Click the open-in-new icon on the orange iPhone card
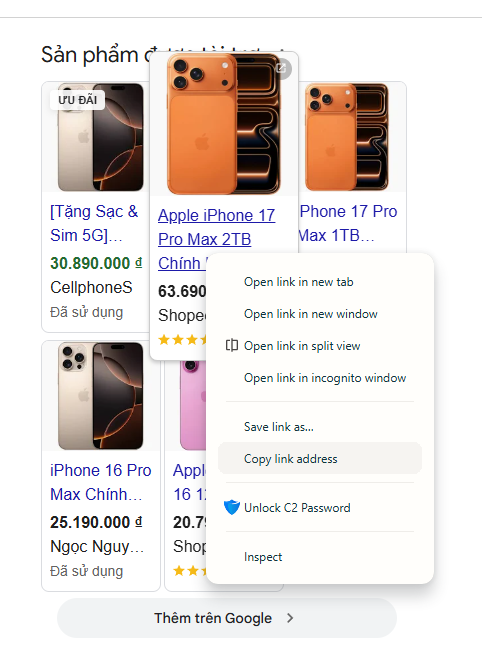This screenshot has height=658, width=482. [x=281, y=68]
